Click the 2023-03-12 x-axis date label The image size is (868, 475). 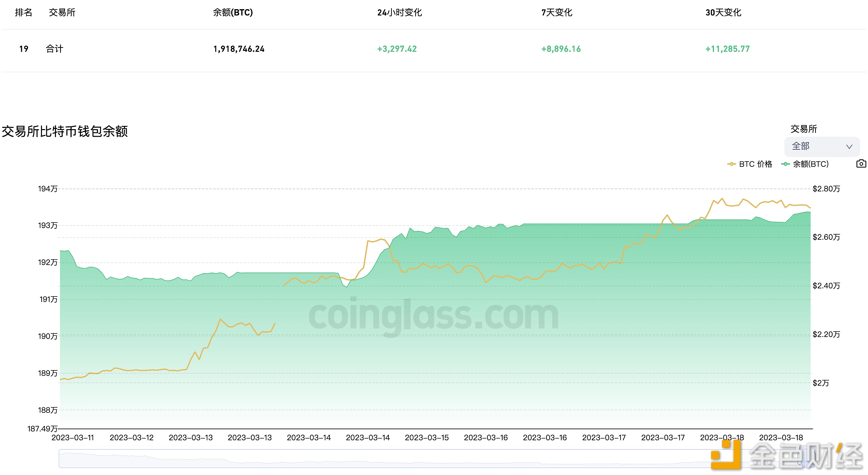pyautogui.click(x=131, y=438)
